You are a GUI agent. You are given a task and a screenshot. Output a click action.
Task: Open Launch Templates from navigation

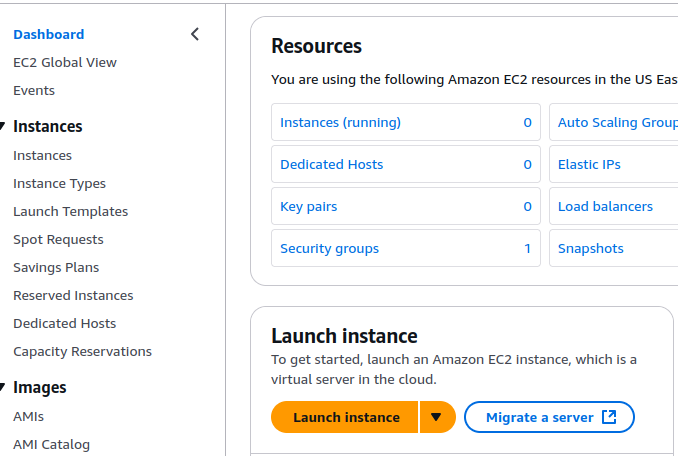tap(70, 211)
